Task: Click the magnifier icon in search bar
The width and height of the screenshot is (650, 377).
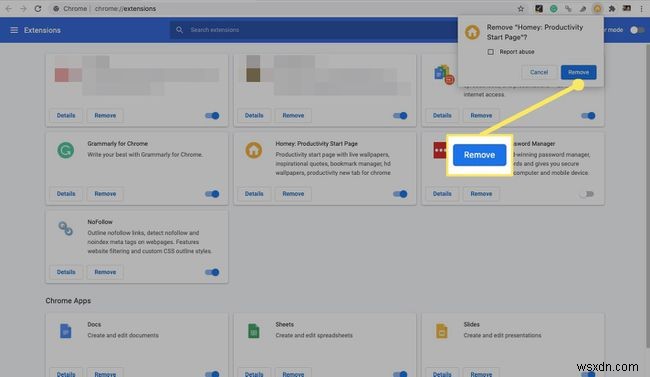Action: click(179, 30)
